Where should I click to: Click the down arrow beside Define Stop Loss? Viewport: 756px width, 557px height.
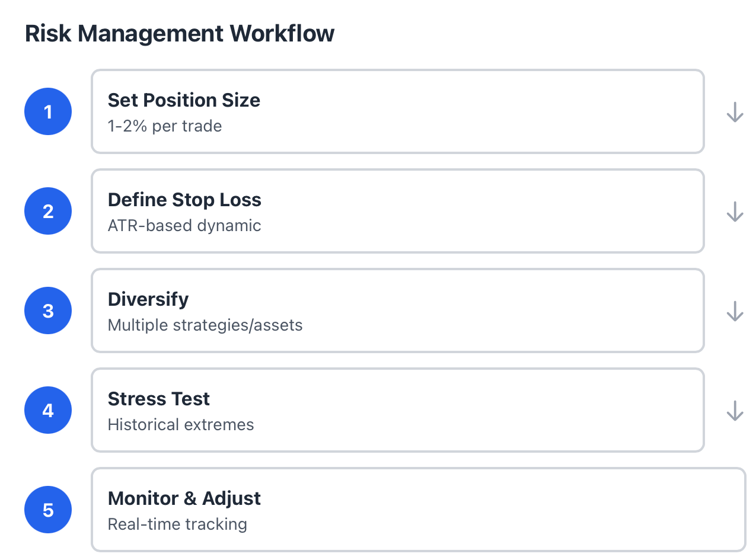(735, 212)
